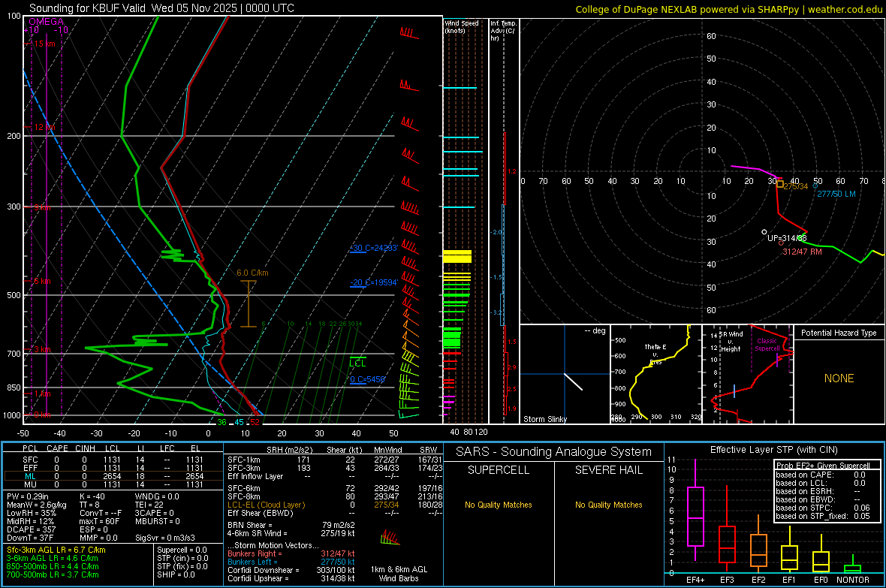Click the SARS - Sounding Analogue System header

tap(554, 452)
